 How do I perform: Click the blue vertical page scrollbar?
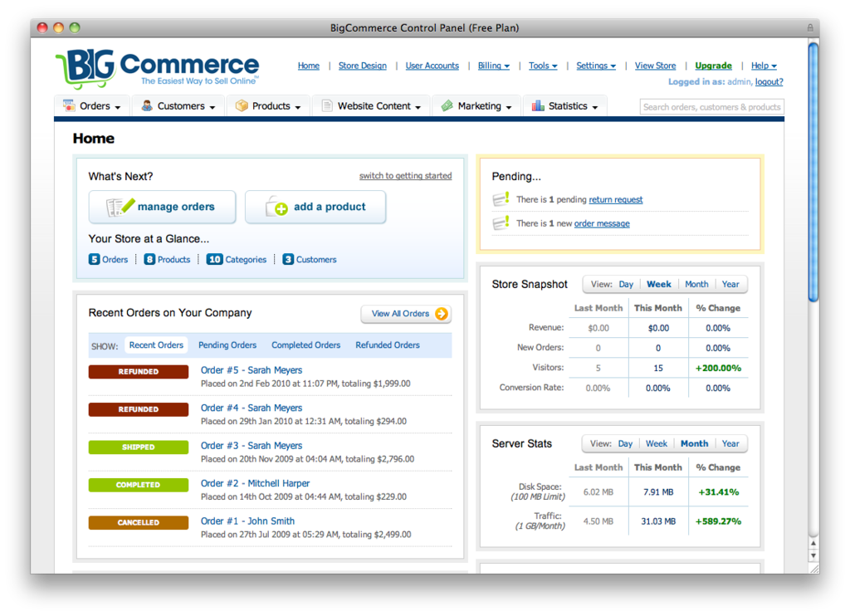click(x=813, y=172)
